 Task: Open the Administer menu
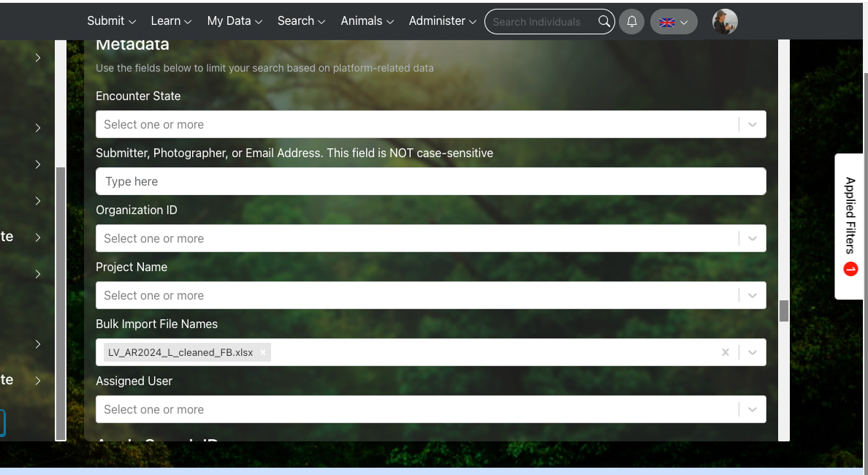coord(442,21)
